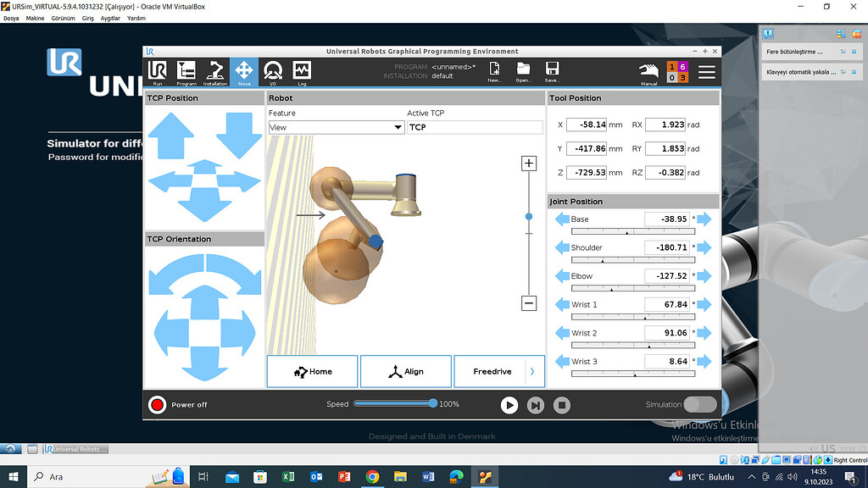Open the Dosya menu
Viewport: 868px width, 488px height.
tap(10, 18)
